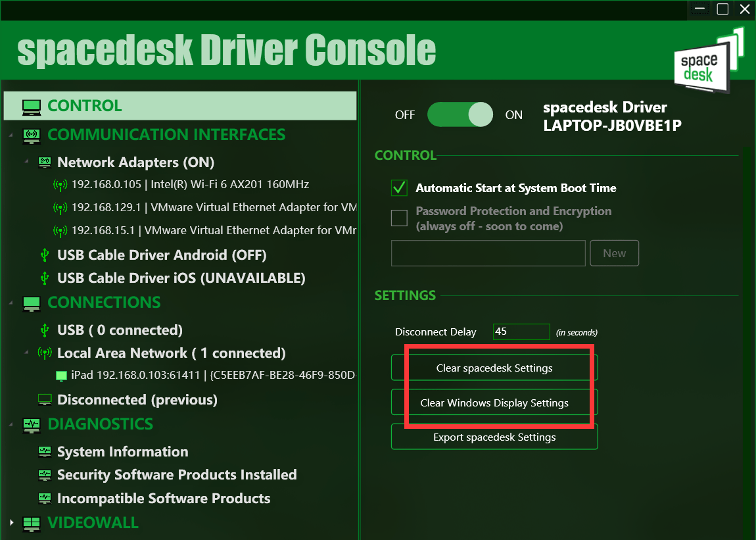Select Disconnected (previous)
The width and height of the screenshot is (756, 540).
pyautogui.click(x=137, y=399)
